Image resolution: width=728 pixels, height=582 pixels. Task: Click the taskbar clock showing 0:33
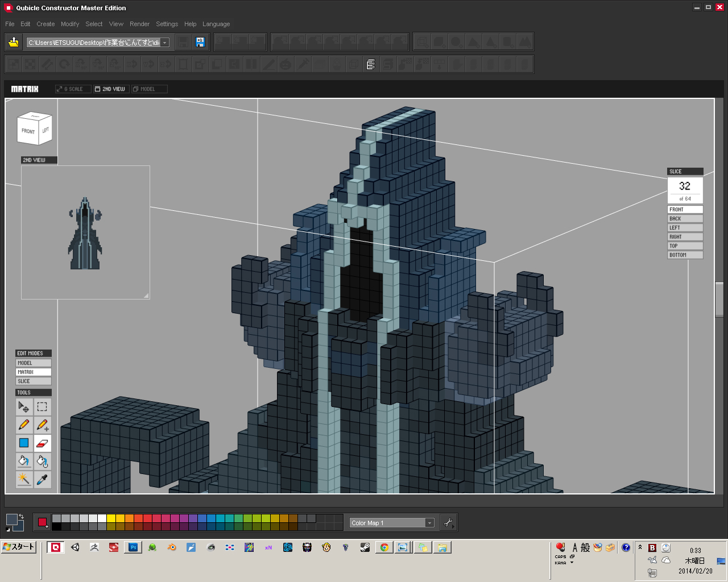pos(695,550)
